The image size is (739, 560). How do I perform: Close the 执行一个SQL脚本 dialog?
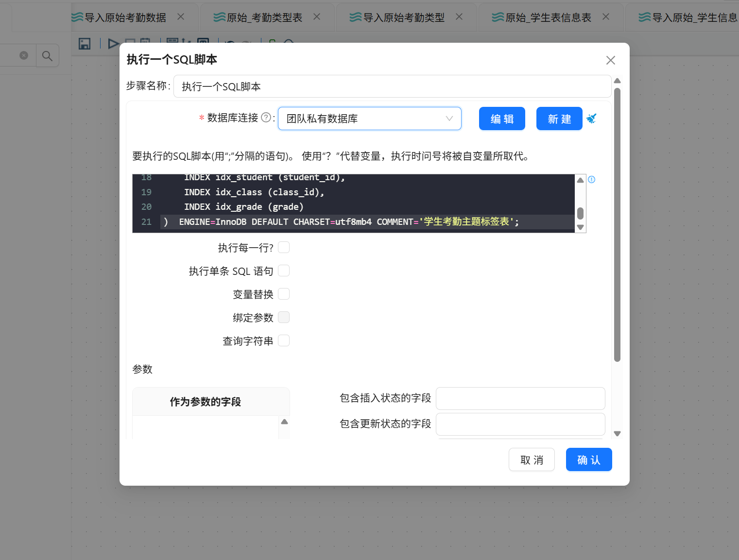611,60
